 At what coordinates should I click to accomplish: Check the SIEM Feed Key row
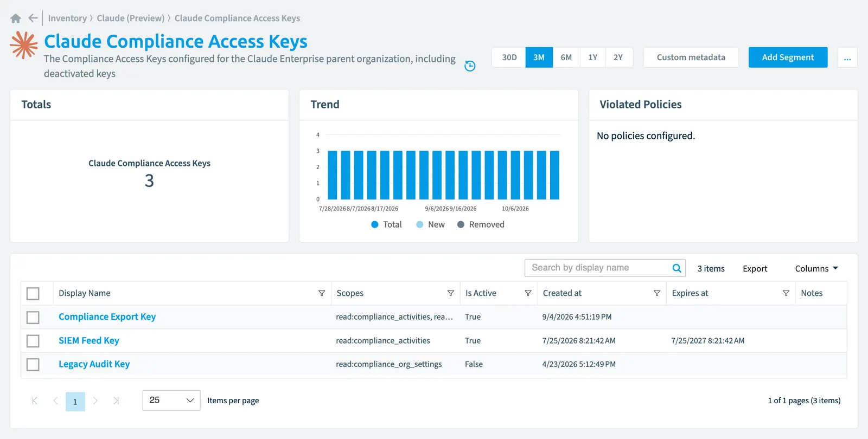pos(33,341)
